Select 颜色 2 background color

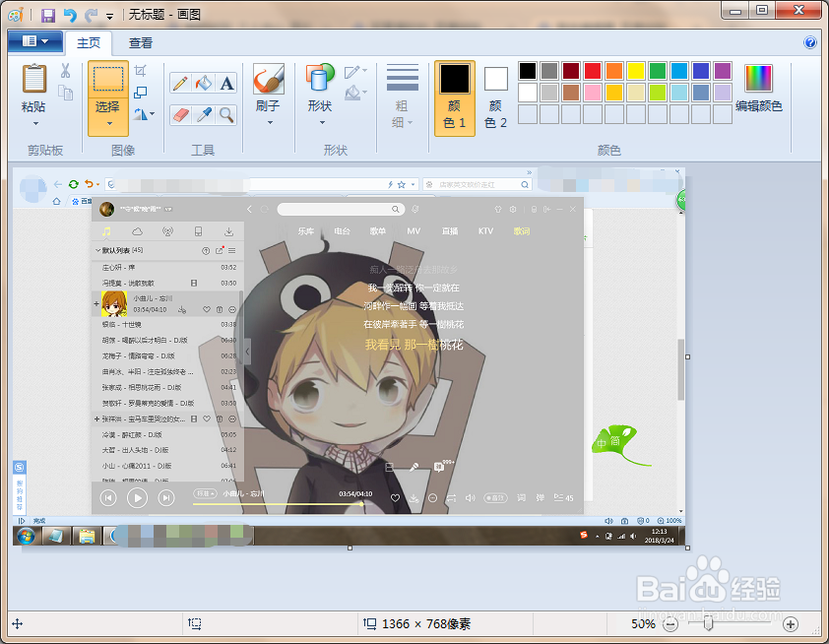(x=496, y=98)
